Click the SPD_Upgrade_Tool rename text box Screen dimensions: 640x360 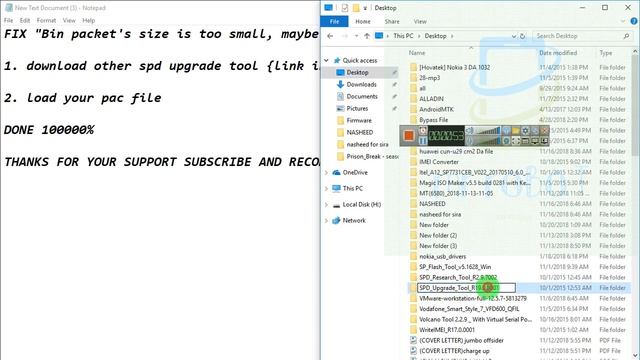466,288
